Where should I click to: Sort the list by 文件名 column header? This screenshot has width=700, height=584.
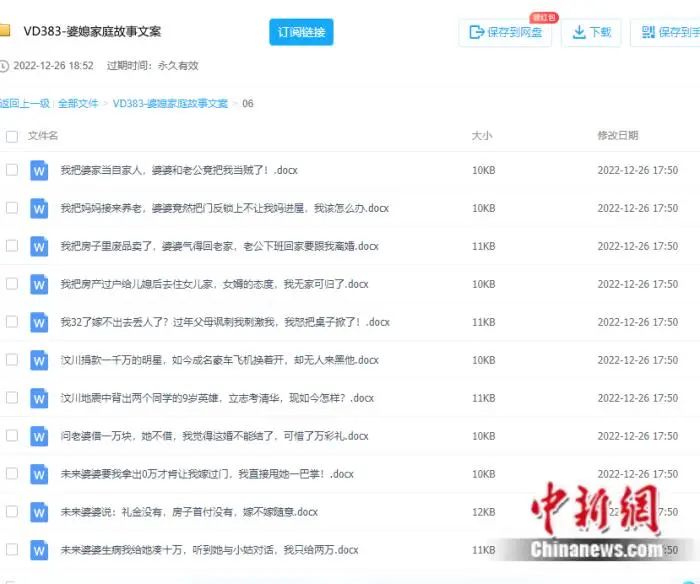pos(43,136)
